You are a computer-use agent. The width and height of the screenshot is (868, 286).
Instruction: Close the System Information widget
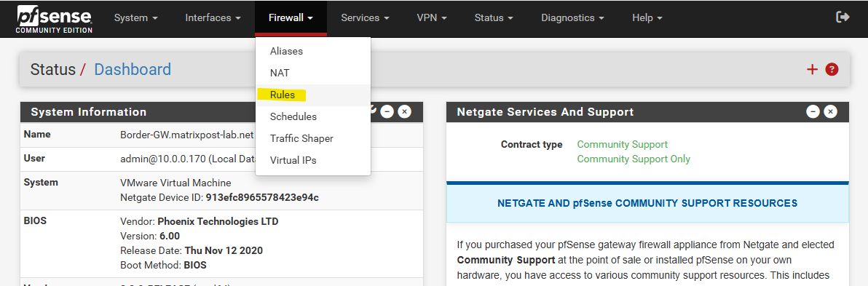click(x=405, y=112)
